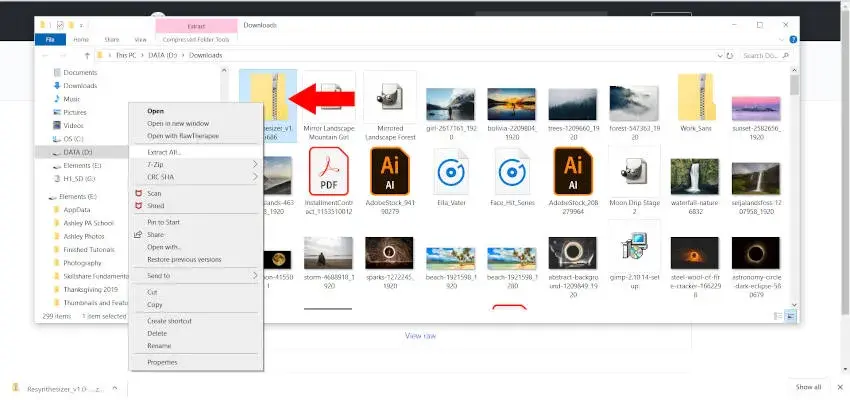Select OS (C:) drive in sidebar
Image resolution: width=850 pixels, height=400 pixels.
tap(73, 139)
